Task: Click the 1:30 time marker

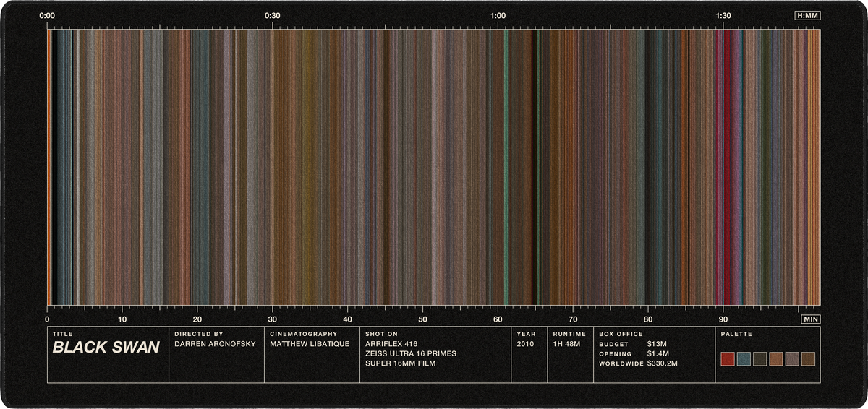Action: pos(723,15)
